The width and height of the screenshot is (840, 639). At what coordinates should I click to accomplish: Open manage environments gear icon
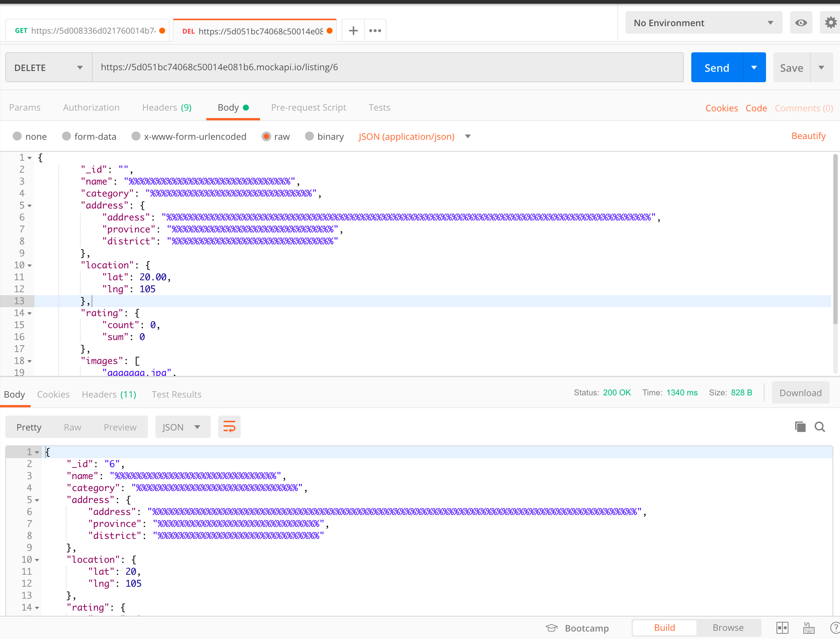[x=831, y=23]
